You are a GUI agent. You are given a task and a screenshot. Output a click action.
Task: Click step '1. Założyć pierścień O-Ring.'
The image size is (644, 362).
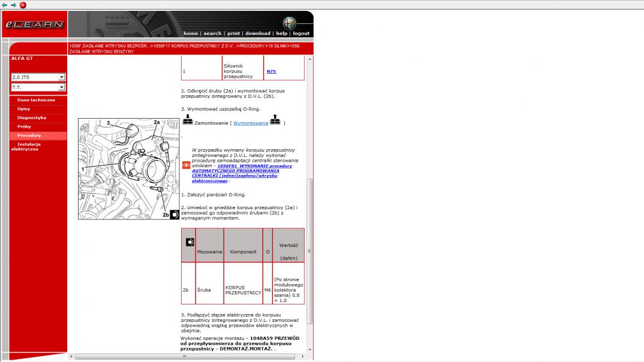tap(213, 195)
